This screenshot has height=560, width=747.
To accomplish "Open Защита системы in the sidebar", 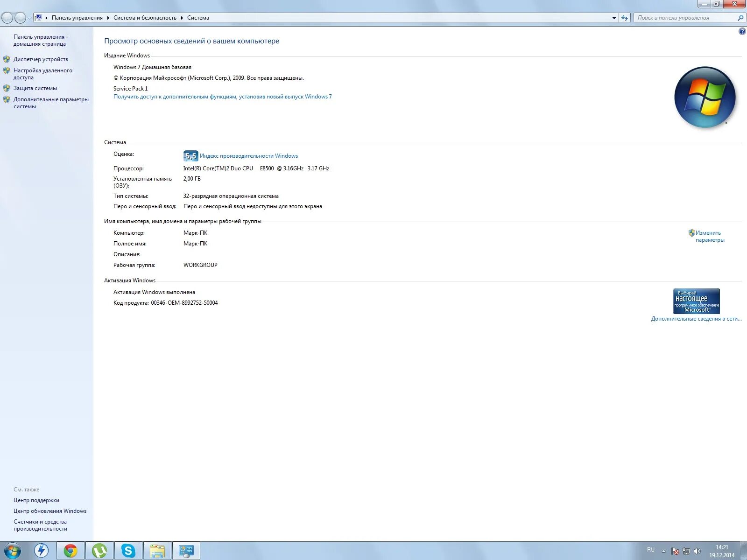I will click(35, 88).
